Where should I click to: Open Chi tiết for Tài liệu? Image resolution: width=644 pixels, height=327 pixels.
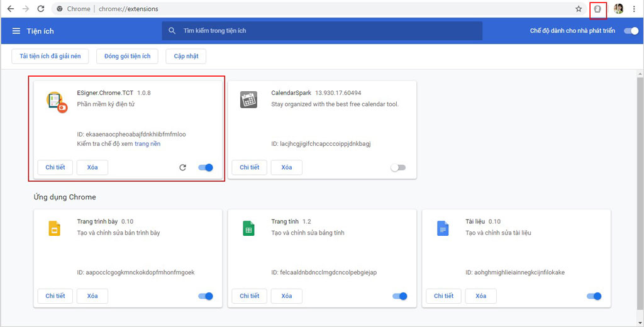443,296
